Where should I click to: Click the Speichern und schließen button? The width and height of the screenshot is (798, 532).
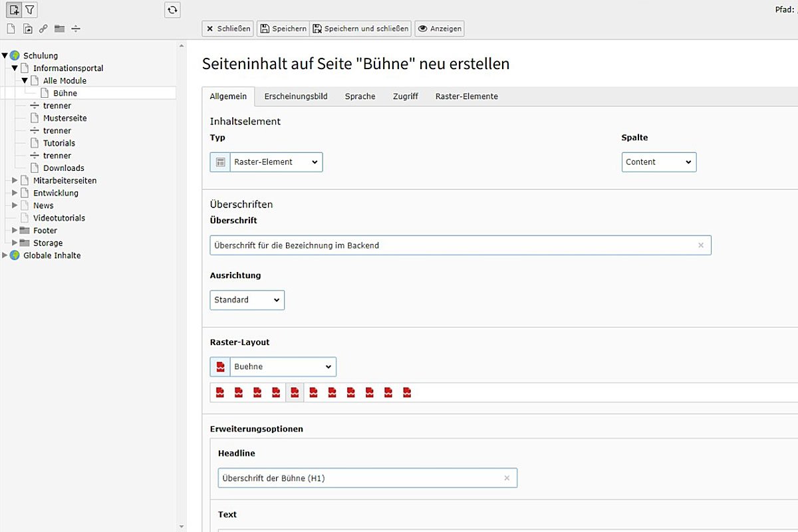pos(360,28)
